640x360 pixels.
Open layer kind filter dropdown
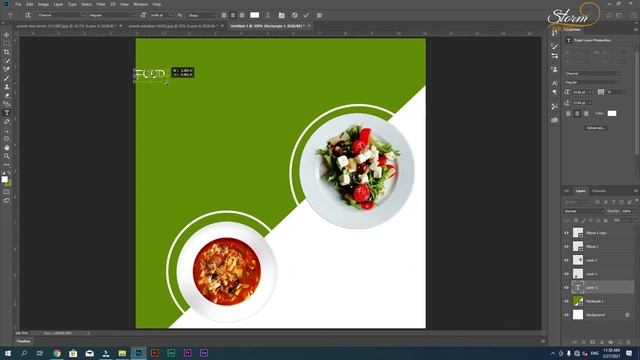tap(578, 202)
